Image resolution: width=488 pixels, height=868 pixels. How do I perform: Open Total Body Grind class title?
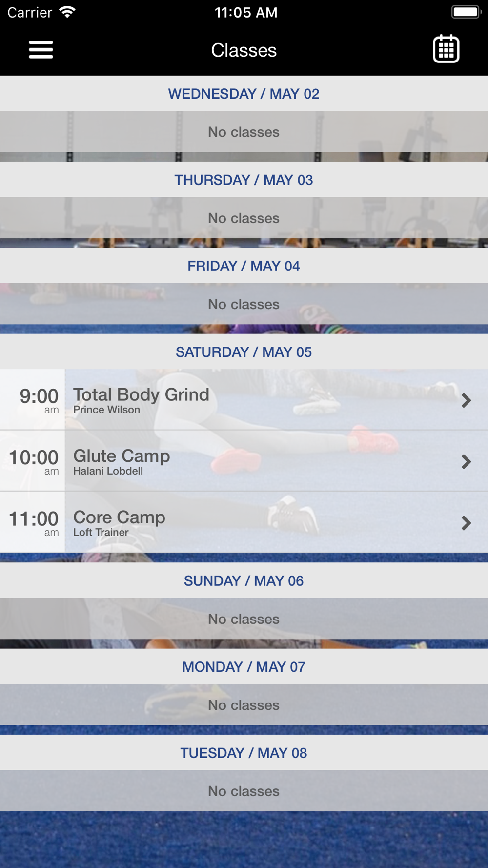[141, 394]
